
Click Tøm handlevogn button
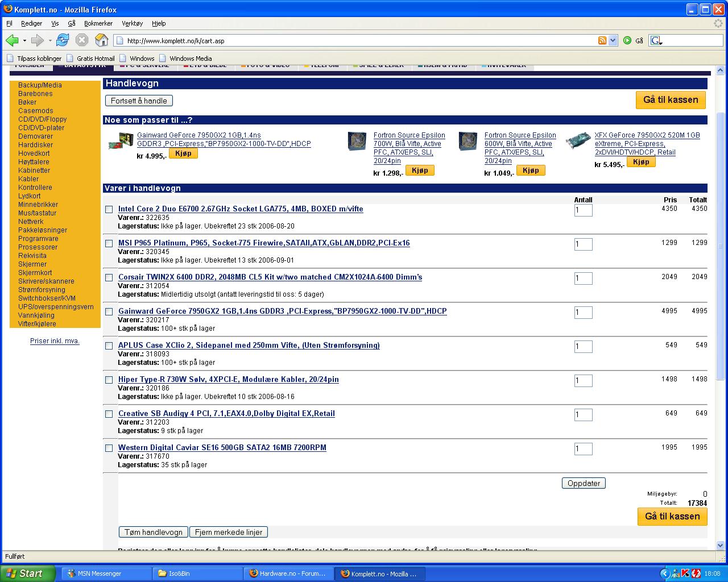tap(154, 532)
